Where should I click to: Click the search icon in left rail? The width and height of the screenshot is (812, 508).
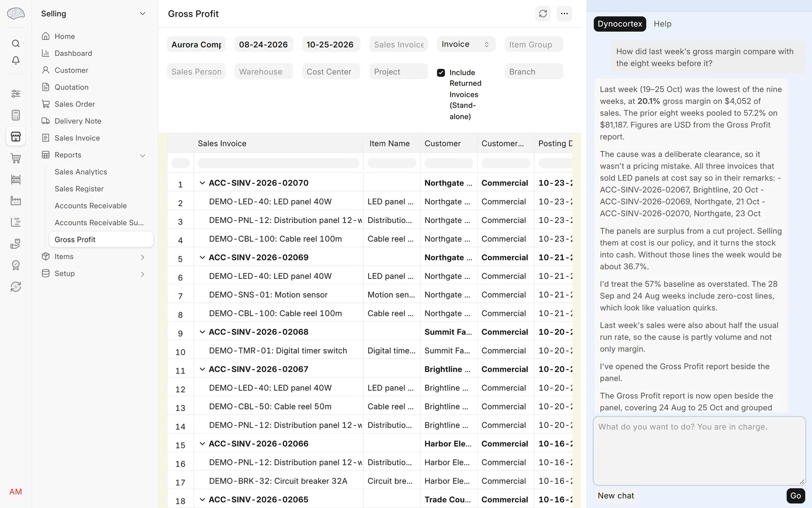tap(16, 43)
